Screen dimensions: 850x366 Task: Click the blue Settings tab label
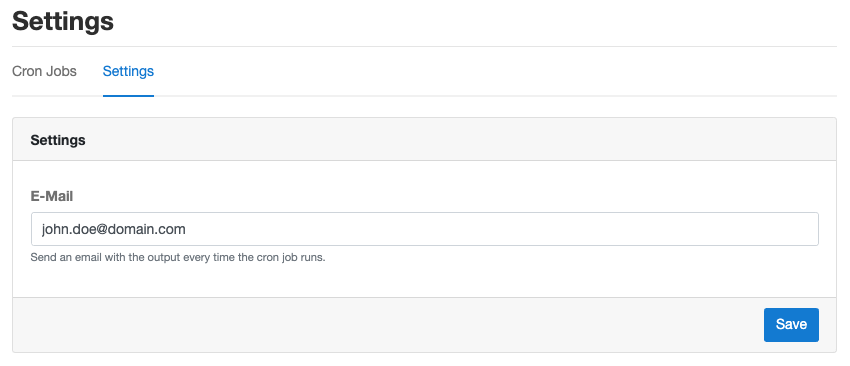tap(128, 71)
